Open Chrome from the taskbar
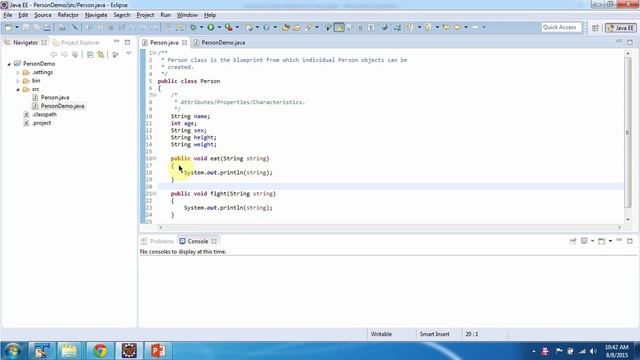 tap(100, 351)
